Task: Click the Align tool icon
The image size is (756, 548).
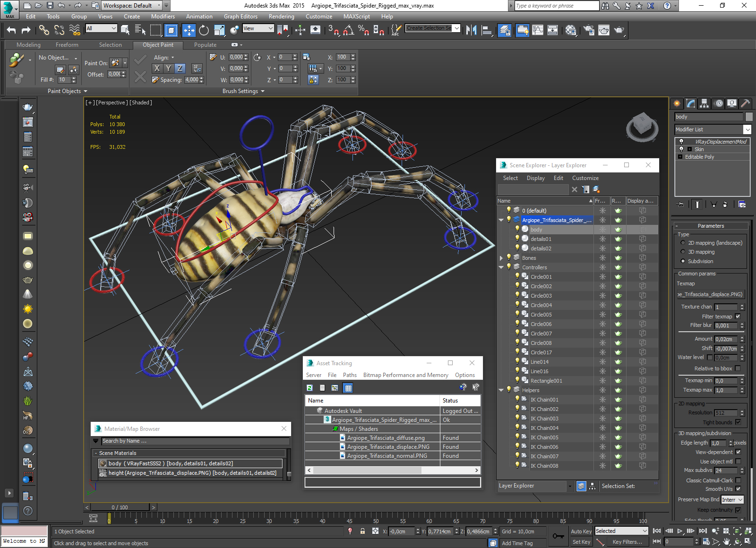Action: [x=487, y=30]
